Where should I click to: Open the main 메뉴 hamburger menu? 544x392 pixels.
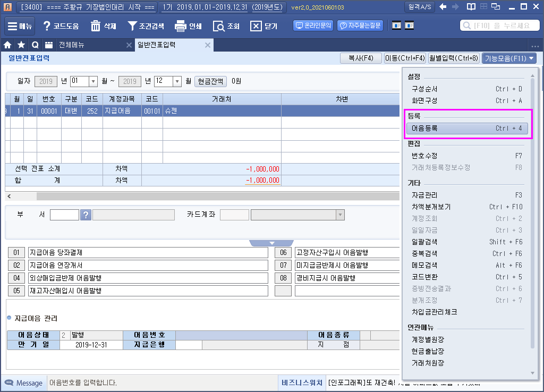click(20, 26)
